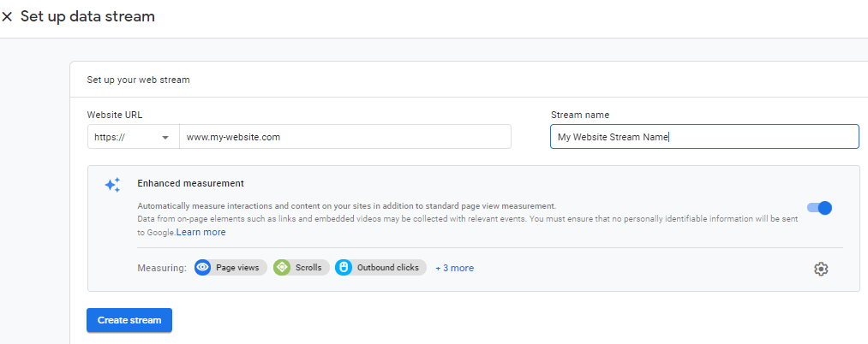
Task: Click the Outbound clicks chip
Action: coord(380,268)
